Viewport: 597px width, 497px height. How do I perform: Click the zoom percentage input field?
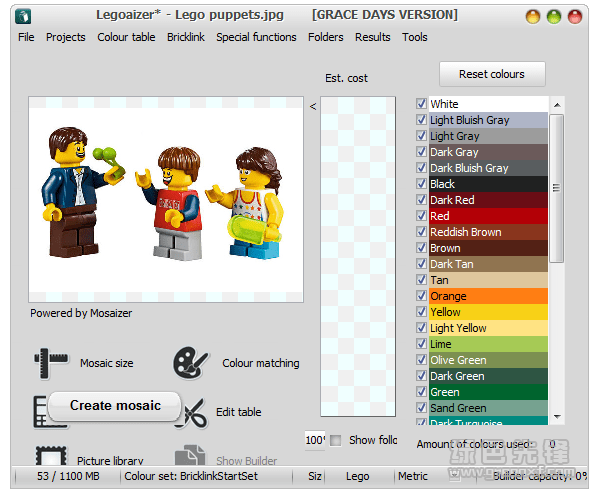(315, 440)
